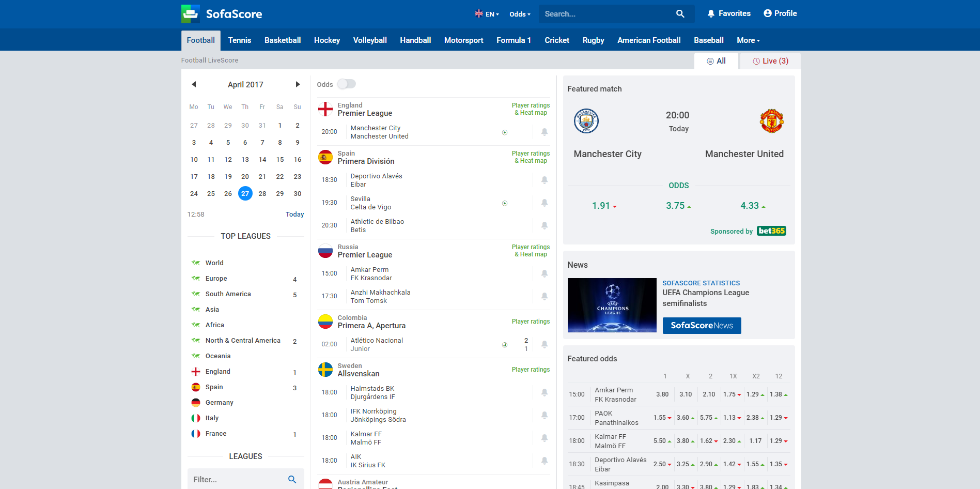This screenshot has height=489, width=980.
Task: Click the Manchester City crest in featured match
Action: click(x=586, y=121)
